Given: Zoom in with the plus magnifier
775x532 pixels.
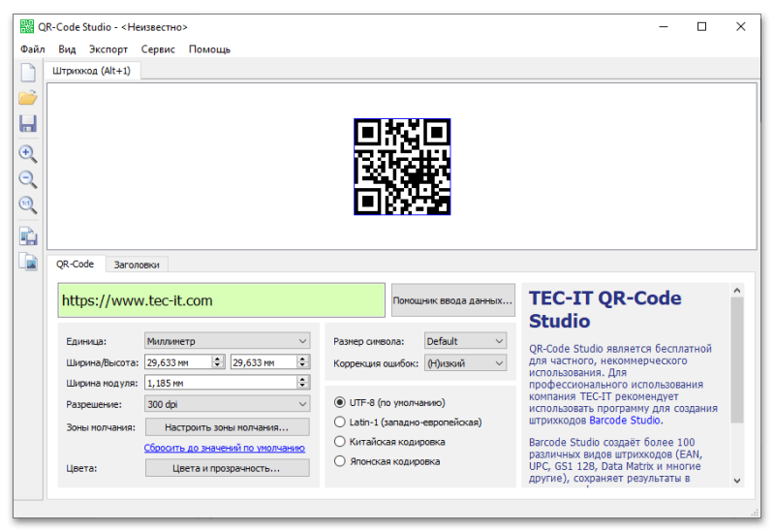Looking at the screenshot, I should point(28,154).
